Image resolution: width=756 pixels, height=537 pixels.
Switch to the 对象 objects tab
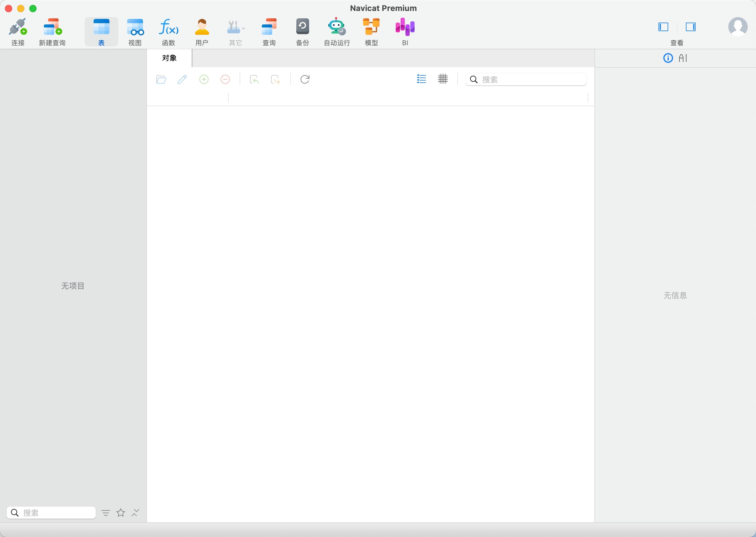click(169, 58)
